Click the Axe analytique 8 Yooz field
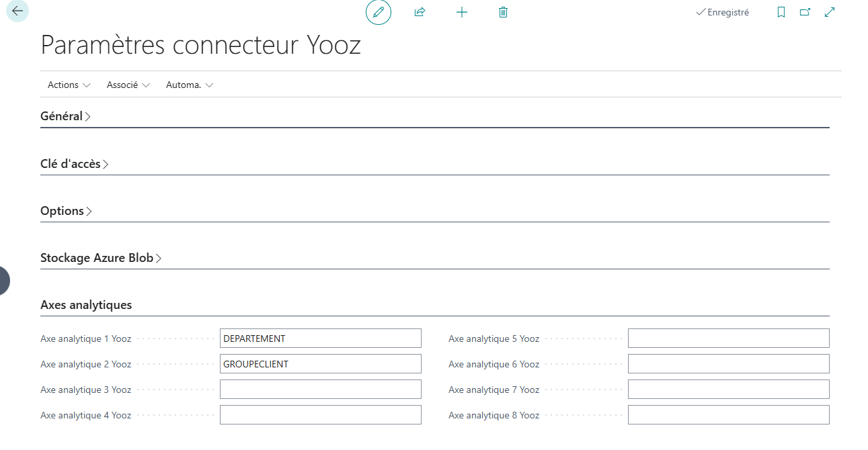 tap(728, 415)
